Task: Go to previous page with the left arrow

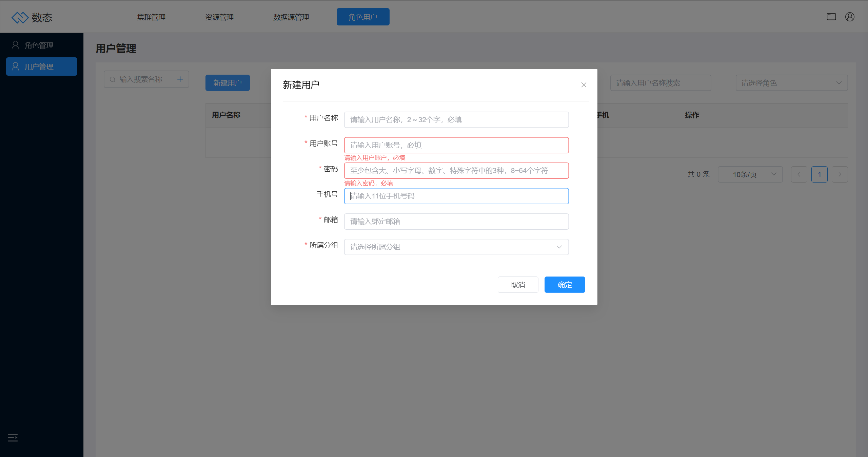Action: point(799,174)
